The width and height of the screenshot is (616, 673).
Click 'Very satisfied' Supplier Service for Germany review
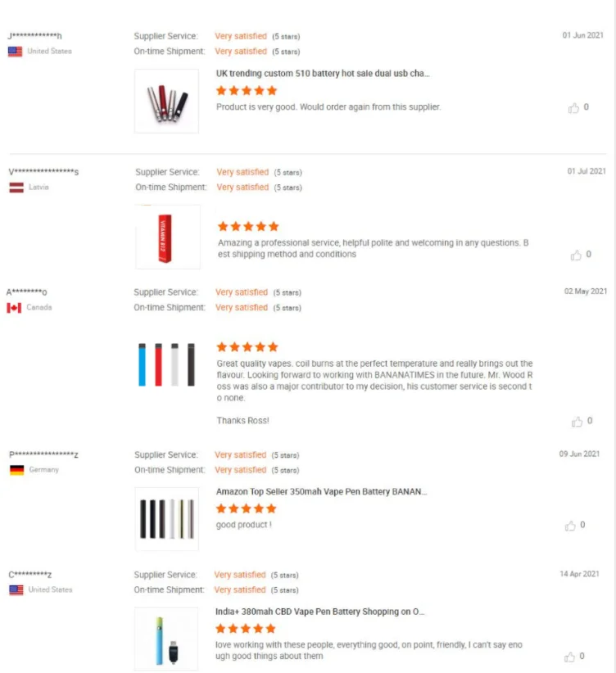241,454
